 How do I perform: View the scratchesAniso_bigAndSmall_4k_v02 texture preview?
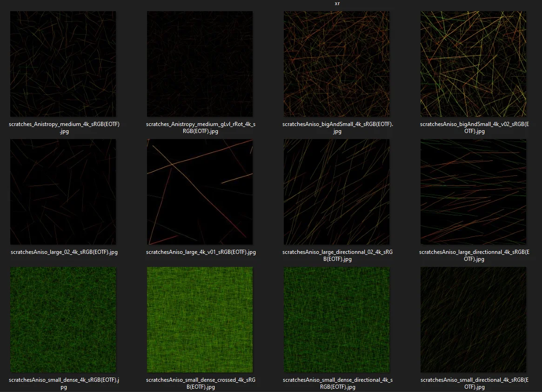pyautogui.click(x=473, y=64)
